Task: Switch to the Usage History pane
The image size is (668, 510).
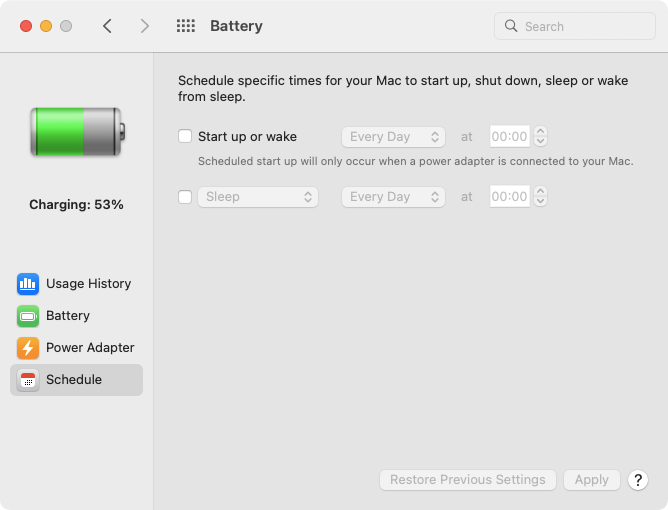Action: [88, 284]
